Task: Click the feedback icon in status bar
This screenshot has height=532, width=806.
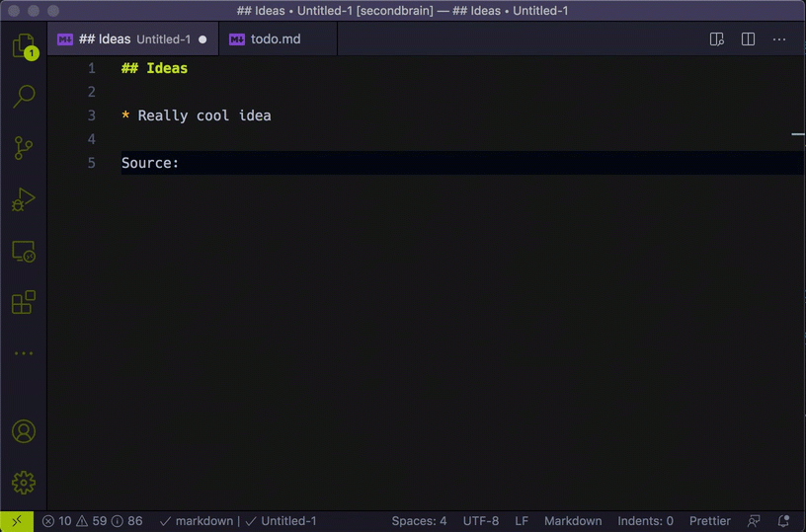Action: 755,521
